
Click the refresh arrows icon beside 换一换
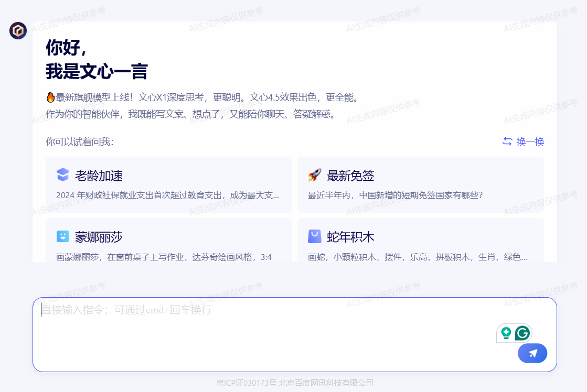click(x=507, y=142)
